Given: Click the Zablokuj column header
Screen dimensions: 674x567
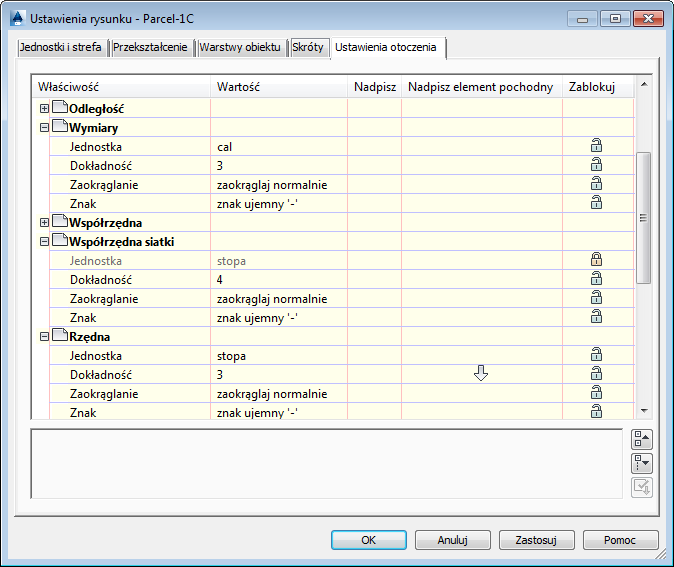Looking at the screenshot, I should click(x=598, y=87).
